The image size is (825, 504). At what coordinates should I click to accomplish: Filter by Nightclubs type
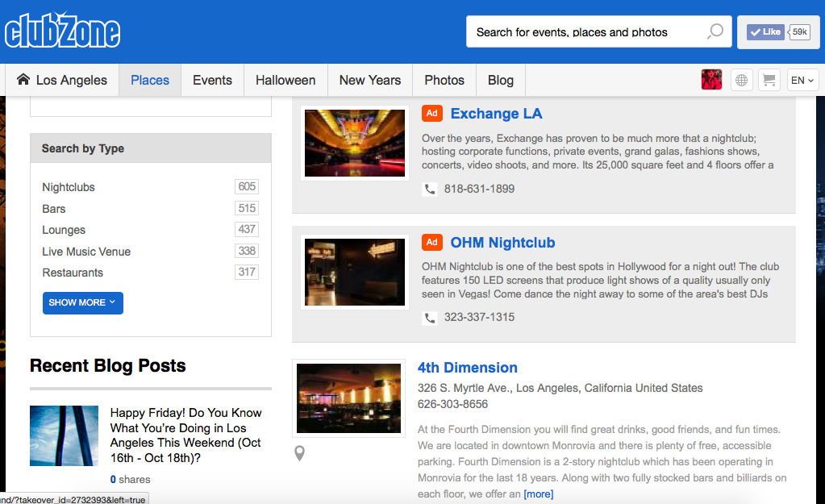point(69,187)
